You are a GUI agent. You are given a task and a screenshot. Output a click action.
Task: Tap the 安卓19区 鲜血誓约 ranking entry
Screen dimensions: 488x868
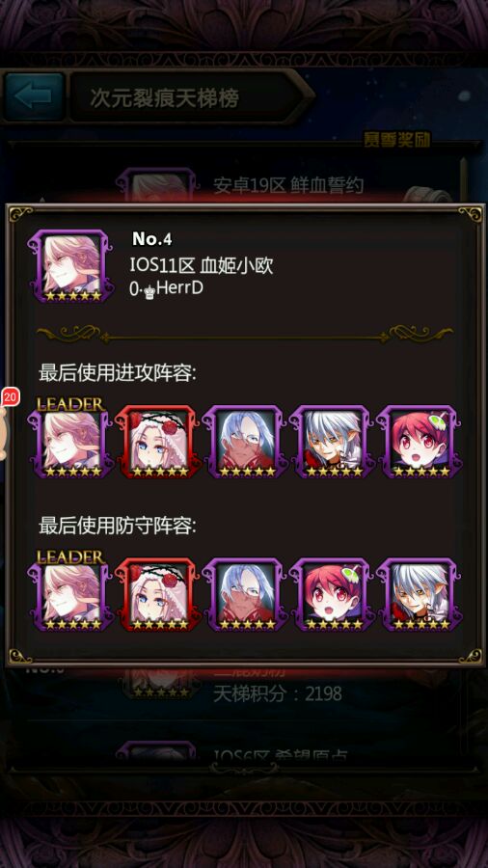click(288, 185)
